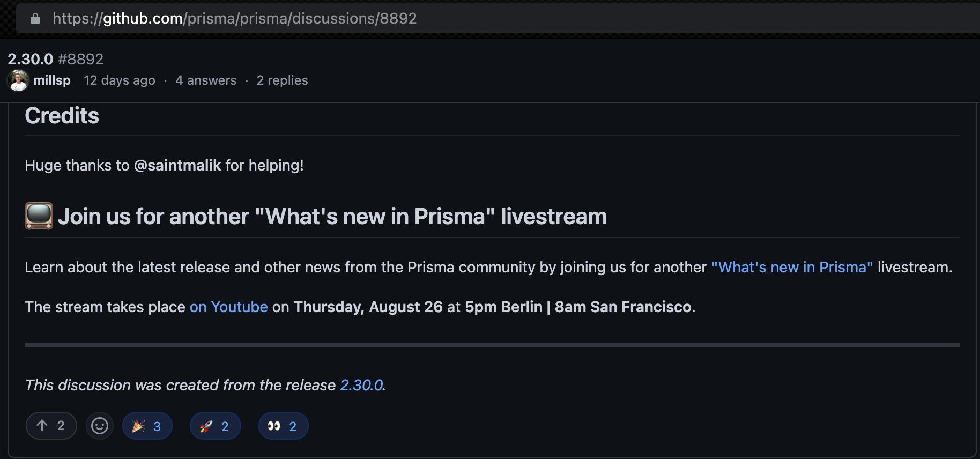Upvote the discussion with the arrow button
The width and height of the screenshot is (980, 459).
click(51, 426)
